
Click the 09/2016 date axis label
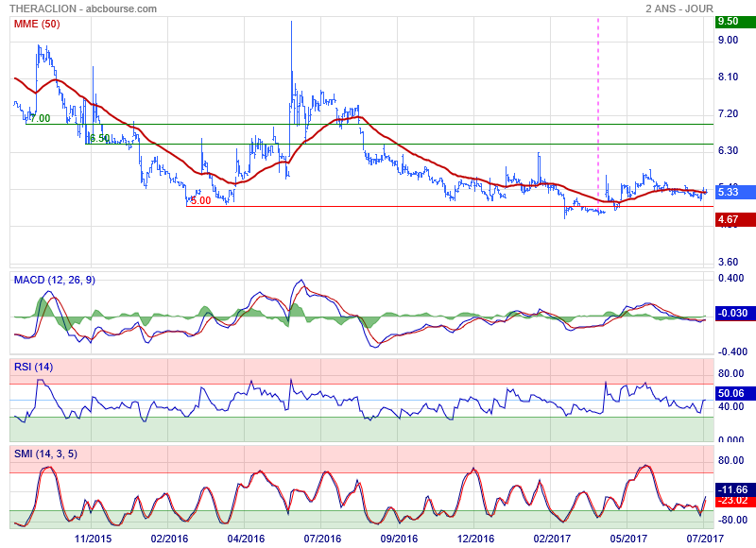pos(399,539)
